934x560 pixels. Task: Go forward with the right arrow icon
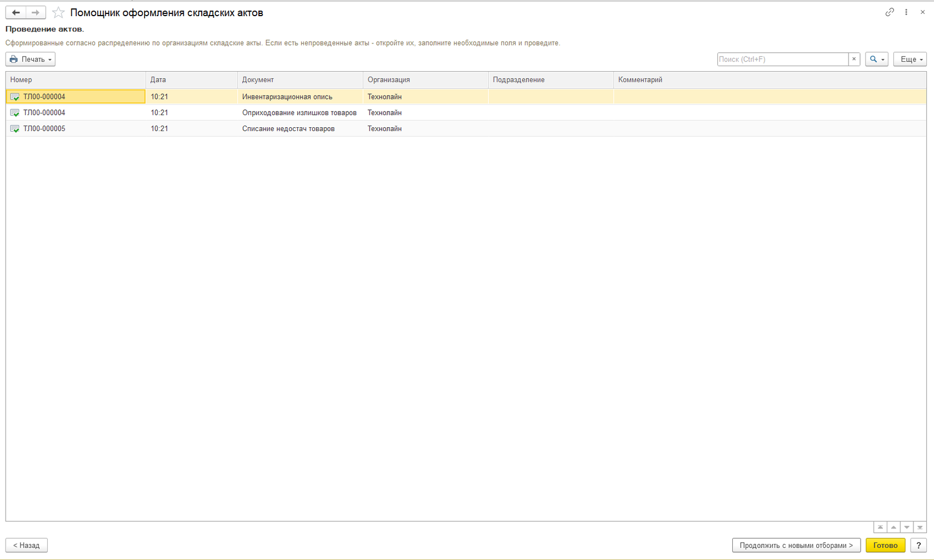(x=36, y=12)
